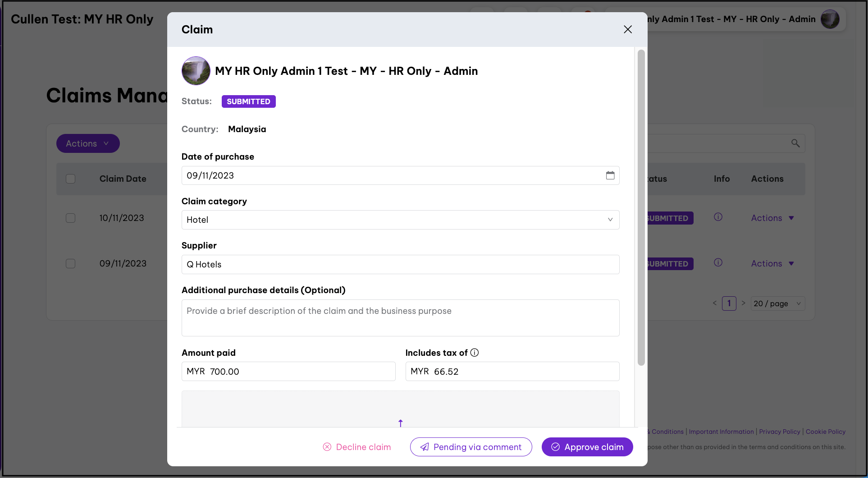Click the tax info icon beside Includes tax of
The height and width of the screenshot is (478, 868).
[475, 353]
